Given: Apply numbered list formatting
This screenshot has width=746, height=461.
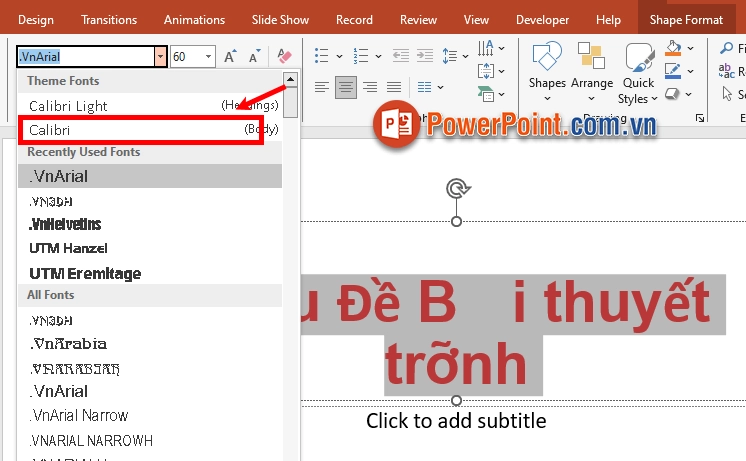Looking at the screenshot, I should pyautogui.click(x=361, y=56).
